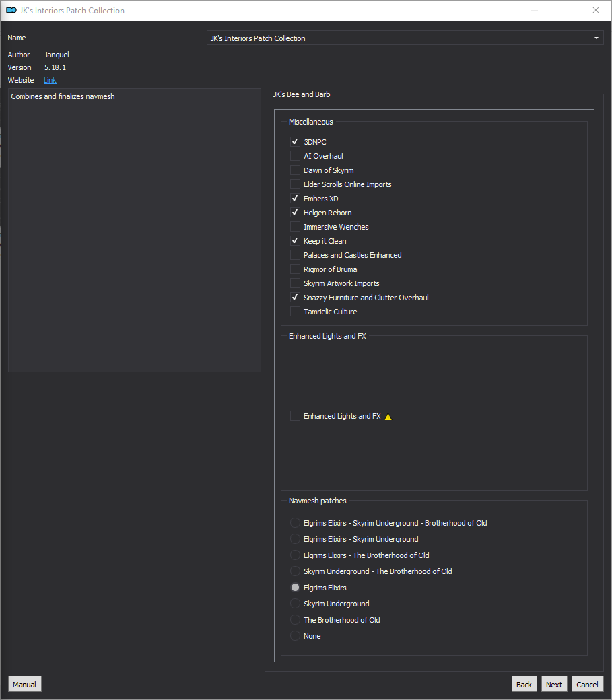
Task: Tick the Enhanced Lights and FX checkbox
Action: 295,416
